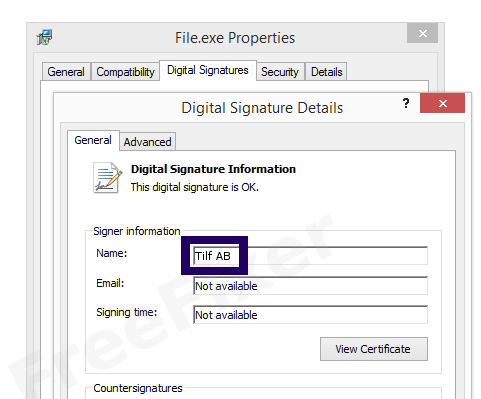
Task: Open the Security tab
Action: point(280,72)
